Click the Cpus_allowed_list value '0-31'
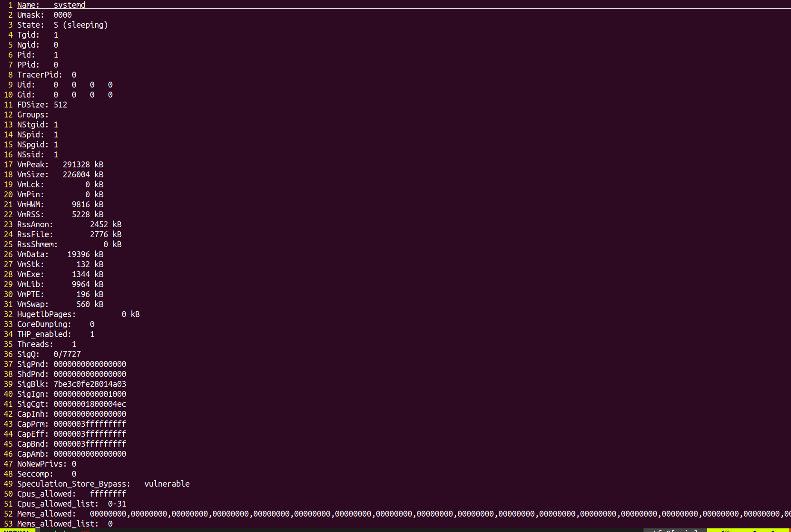This screenshot has width=791, height=532. (x=117, y=504)
